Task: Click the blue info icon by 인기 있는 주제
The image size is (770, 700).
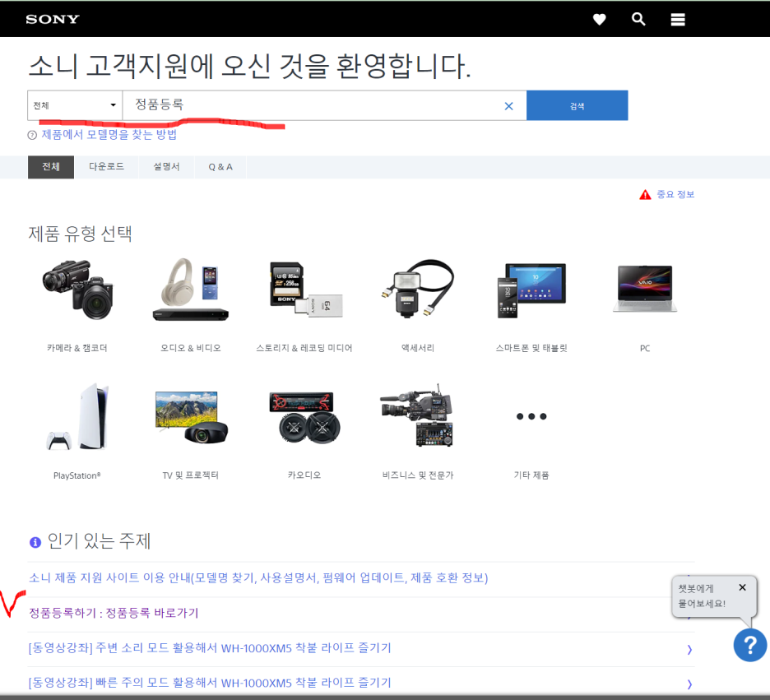Action: pos(35,542)
